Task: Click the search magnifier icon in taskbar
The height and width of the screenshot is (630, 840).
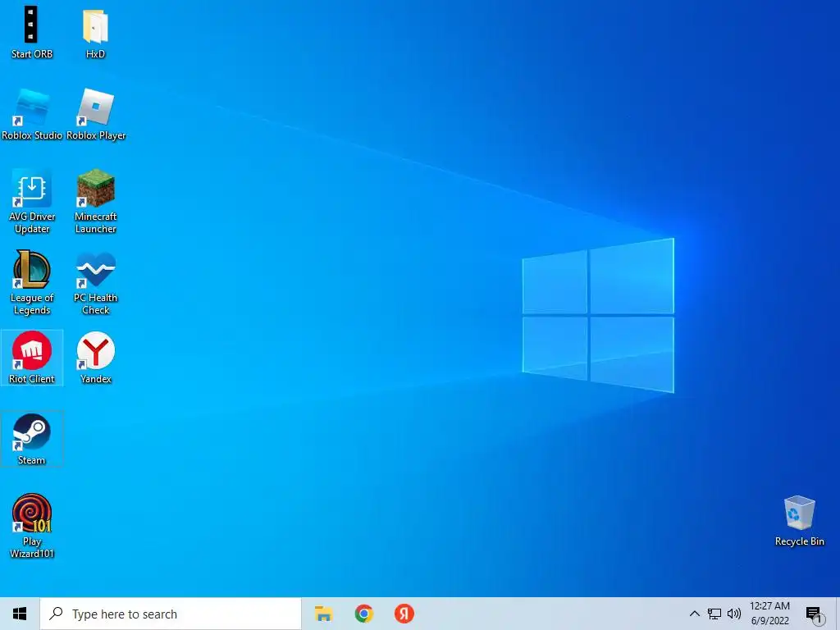Action: 57,614
